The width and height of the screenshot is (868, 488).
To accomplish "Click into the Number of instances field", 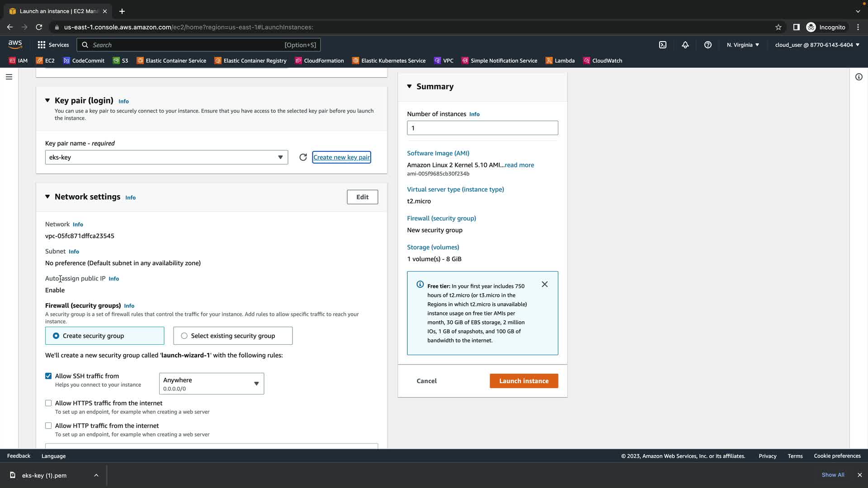I will [482, 128].
